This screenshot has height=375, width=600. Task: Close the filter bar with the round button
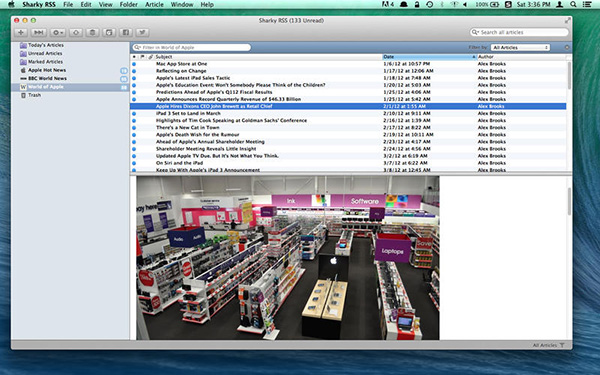[567, 47]
